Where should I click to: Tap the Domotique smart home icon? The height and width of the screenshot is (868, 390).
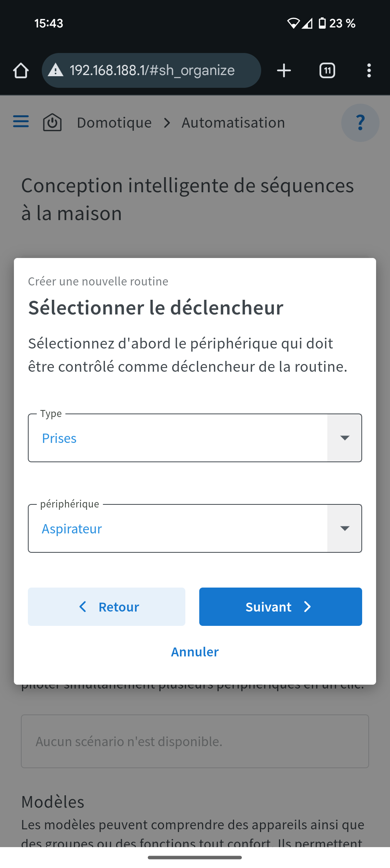click(52, 122)
